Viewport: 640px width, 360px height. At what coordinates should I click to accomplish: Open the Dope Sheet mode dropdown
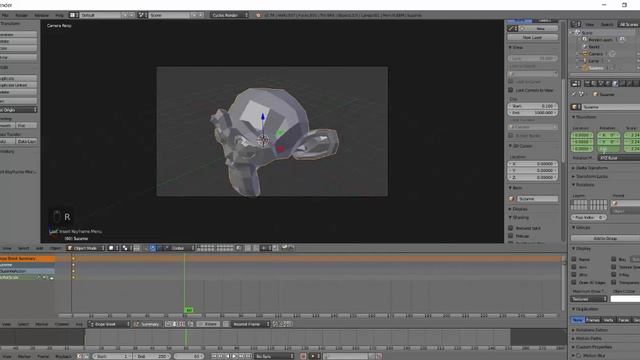(x=109, y=324)
